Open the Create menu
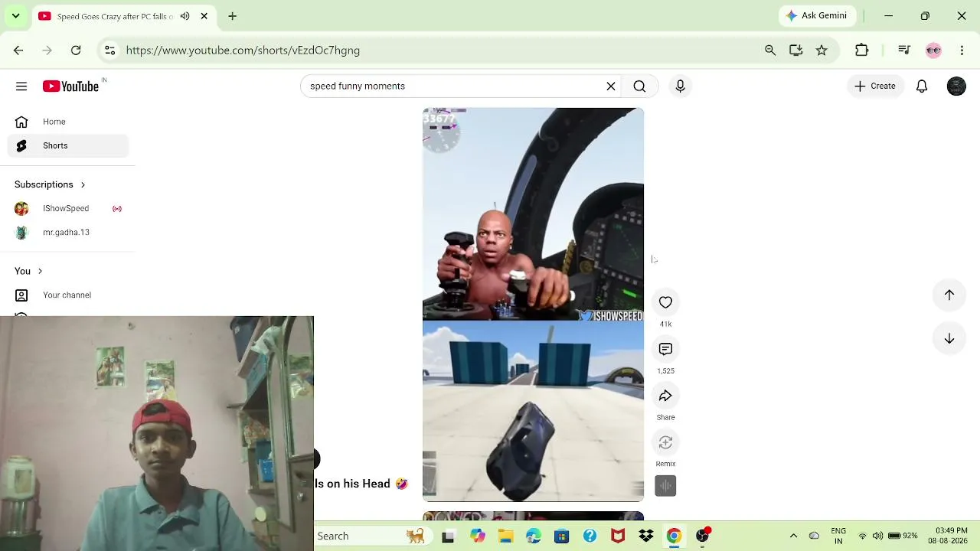 pos(874,86)
